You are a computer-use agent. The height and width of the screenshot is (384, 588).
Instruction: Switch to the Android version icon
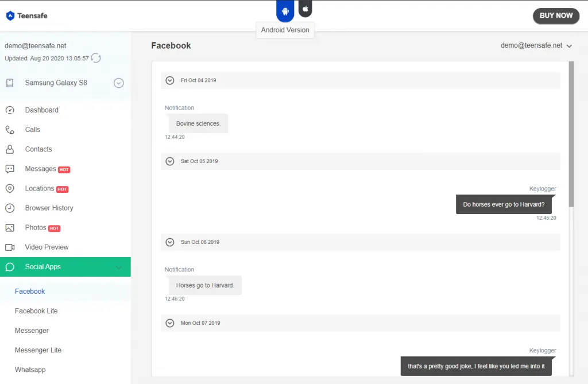(x=285, y=11)
